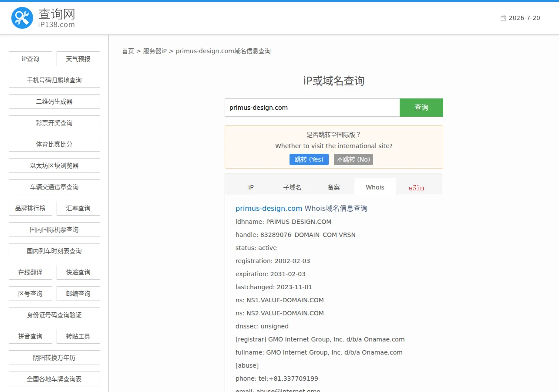Open the 在线翻译 tool
The width and height of the screenshot is (559, 392).
click(30, 272)
